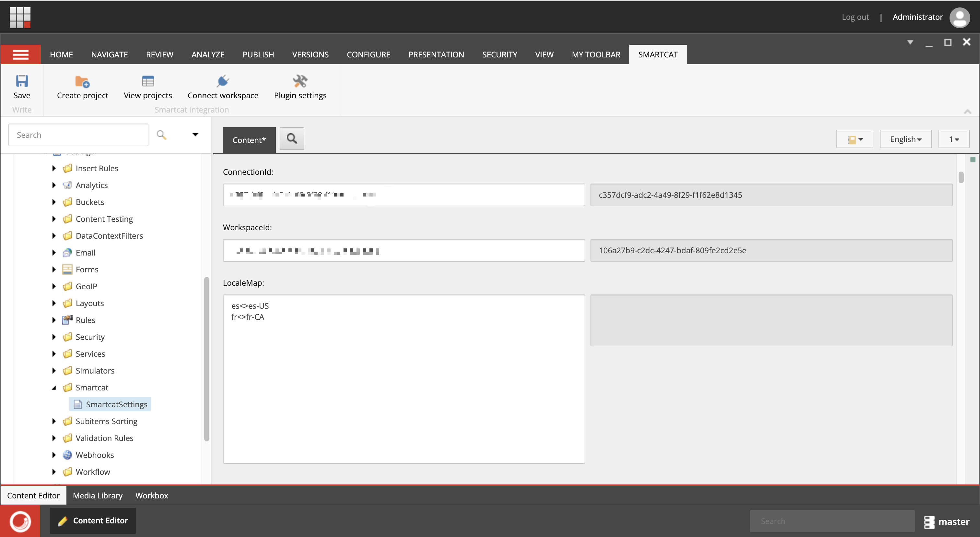Click the WorkspaceId input field
Image resolution: width=980 pixels, height=537 pixels.
pyautogui.click(x=404, y=250)
